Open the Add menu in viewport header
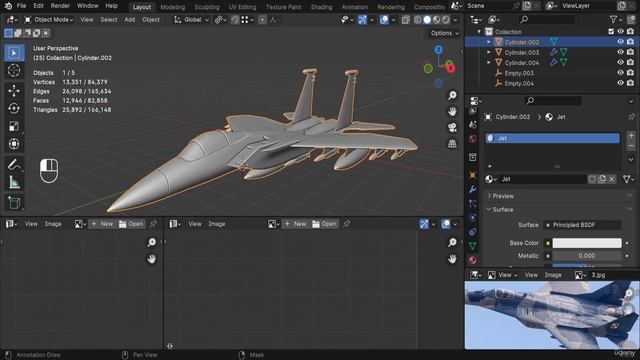The height and width of the screenshot is (360, 640). (x=130, y=20)
